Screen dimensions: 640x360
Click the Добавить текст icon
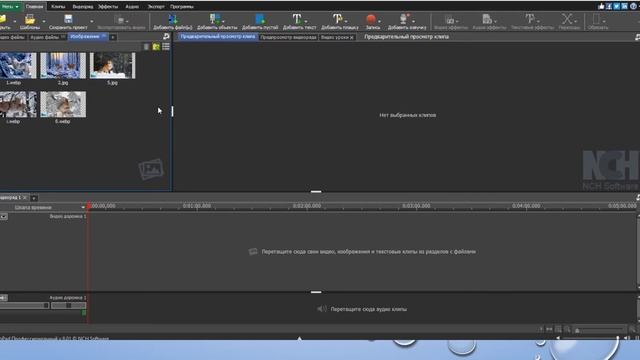pyautogui.click(x=297, y=19)
